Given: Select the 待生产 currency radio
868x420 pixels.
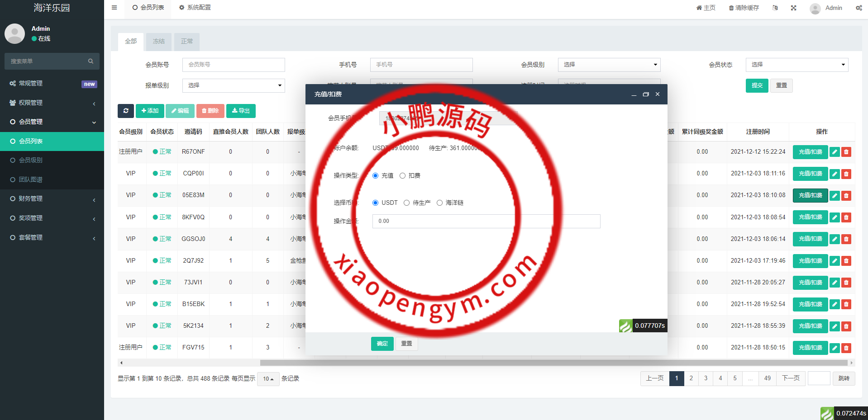Looking at the screenshot, I should 406,203.
